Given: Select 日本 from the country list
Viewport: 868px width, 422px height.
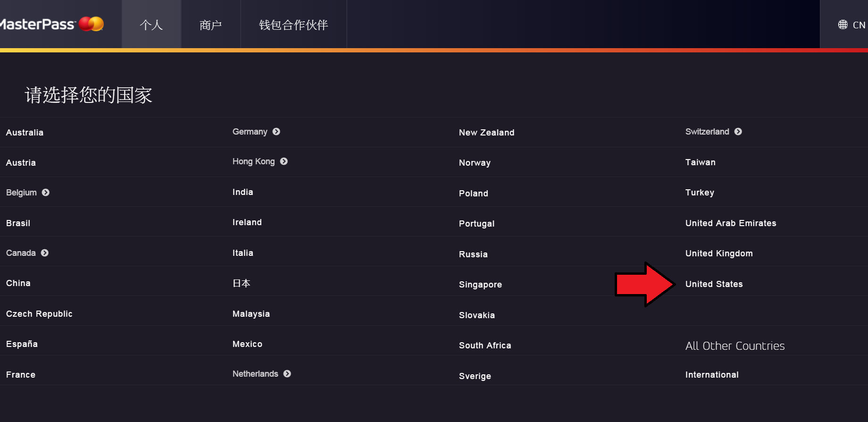Looking at the screenshot, I should tap(242, 283).
